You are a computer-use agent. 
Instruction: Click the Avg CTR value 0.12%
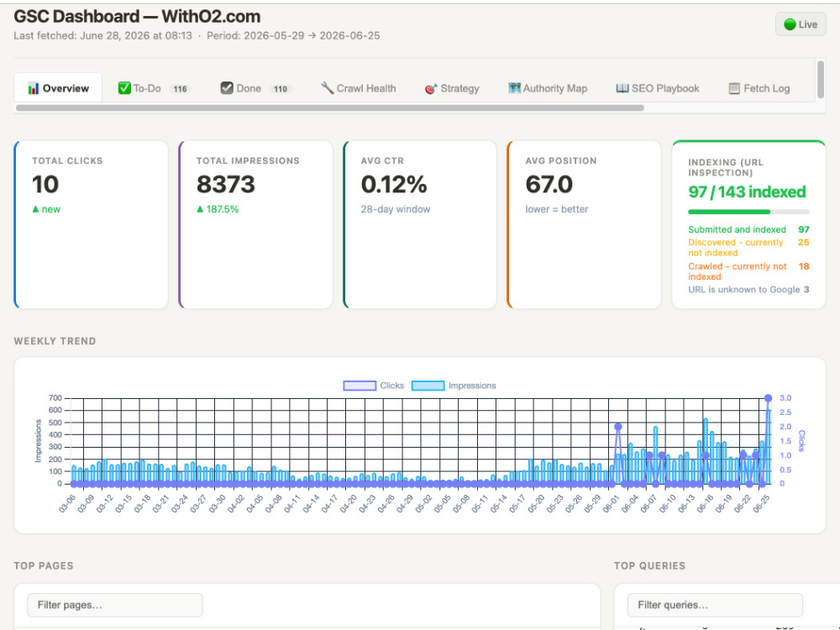(x=394, y=185)
